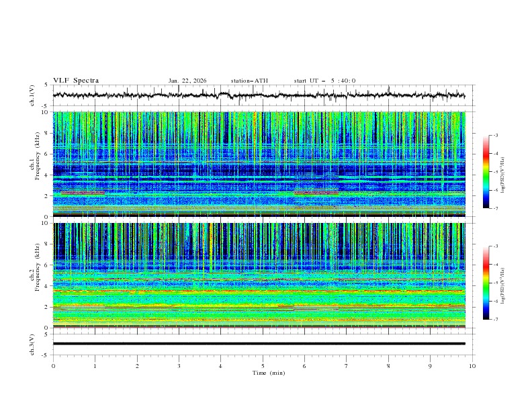Pick the ch.2 spectrogram color bar
Image resolution: width=532 pixels, height=411 pixels.
(486, 283)
